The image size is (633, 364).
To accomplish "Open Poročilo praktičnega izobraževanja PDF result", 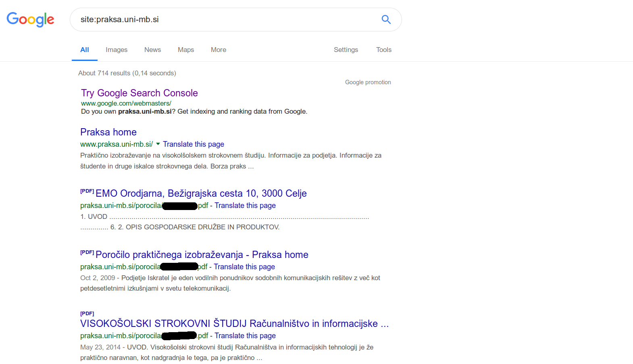I will [x=202, y=255].
